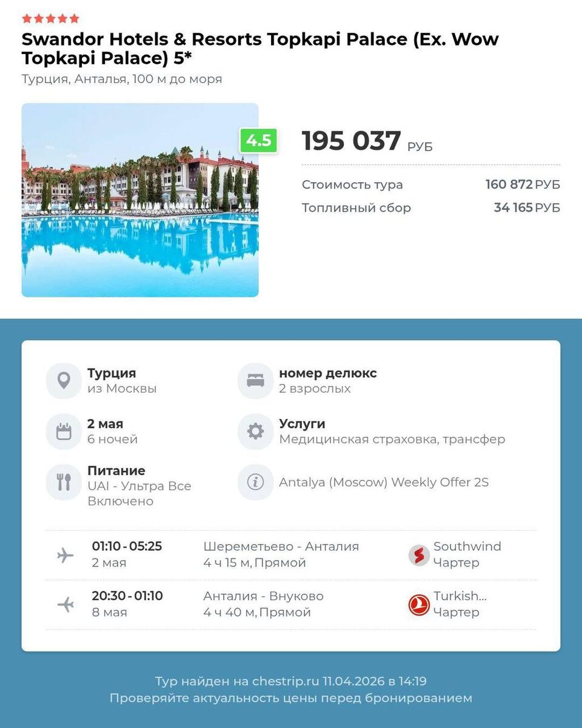Click the Тур найден на chestrip.ru line
Viewport: 582px width, 728px height.
click(x=291, y=681)
